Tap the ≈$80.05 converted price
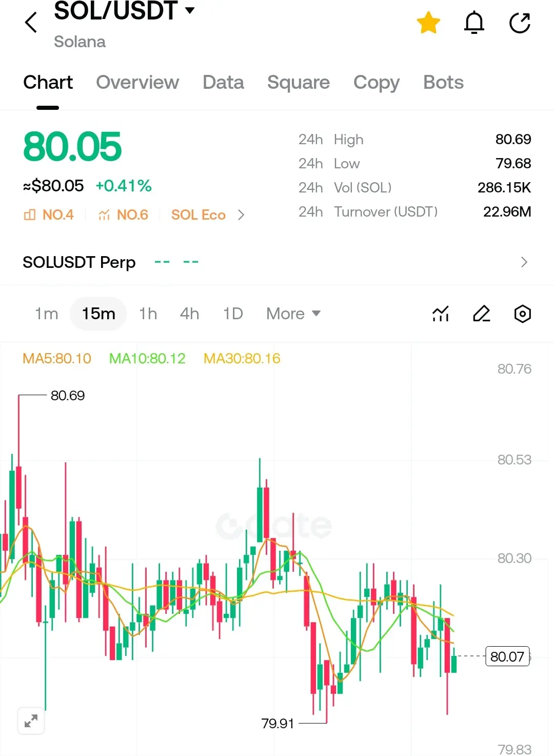554x756 pixels. pyautogui.click(x=53, y=186)
